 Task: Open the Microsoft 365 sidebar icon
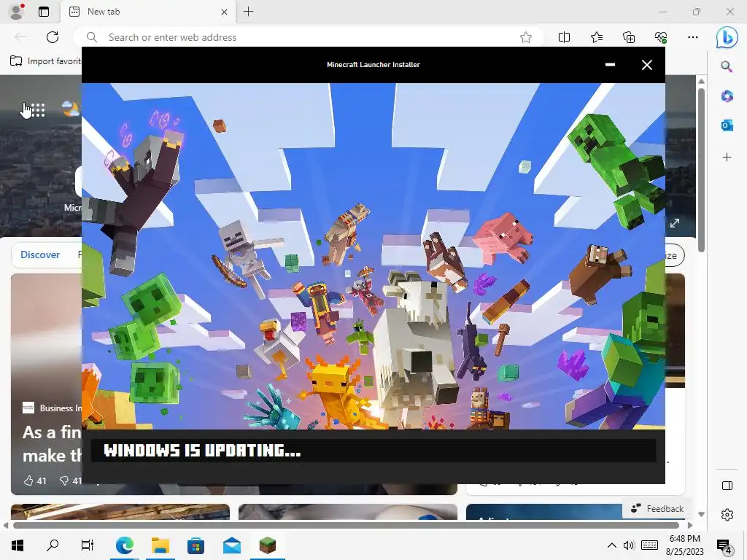(727, 96)
